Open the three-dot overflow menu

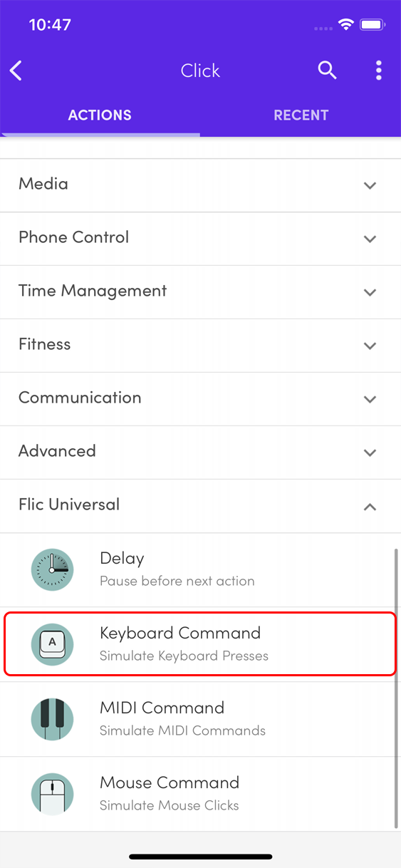(378, 70)
